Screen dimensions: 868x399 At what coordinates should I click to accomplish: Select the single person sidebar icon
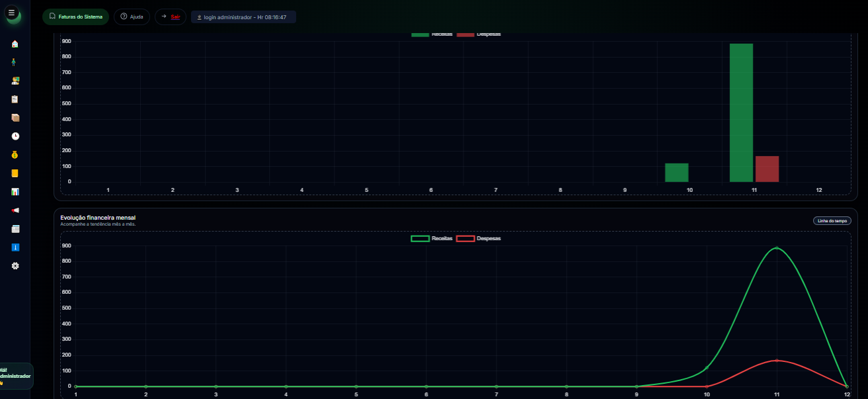pyautogui.click(x=15, y=62)
